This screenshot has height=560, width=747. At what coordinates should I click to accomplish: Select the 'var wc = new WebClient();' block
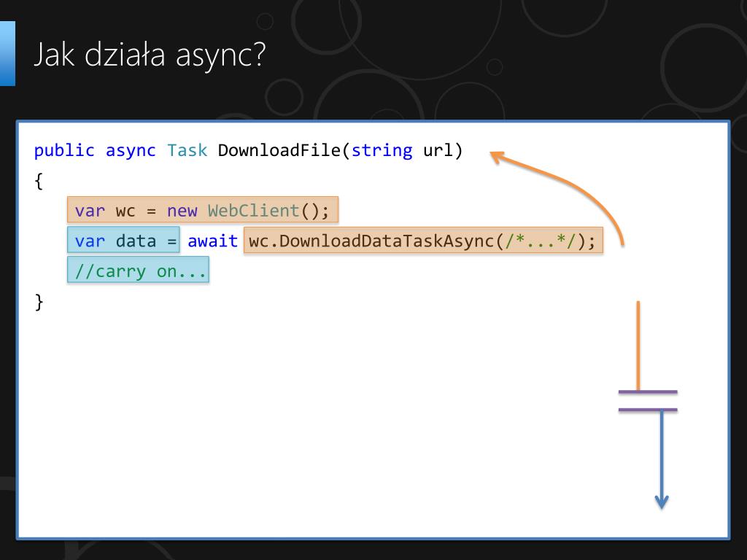203,209
